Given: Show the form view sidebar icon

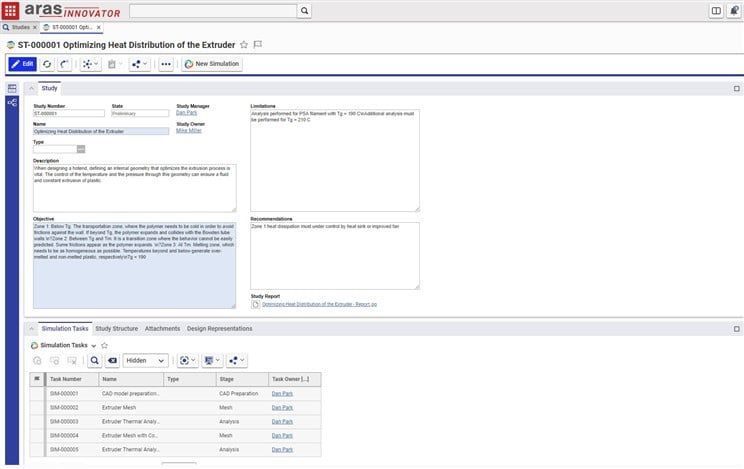Looking at the screenshot, I should tap(12, 88).
